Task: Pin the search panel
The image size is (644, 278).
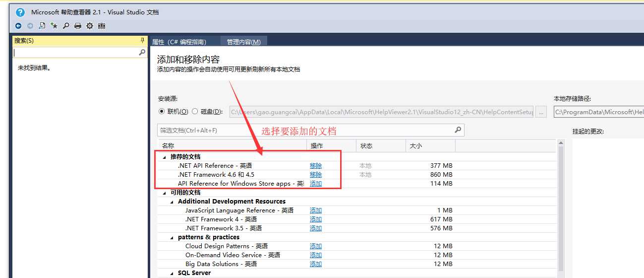Action: pos(142,40)
